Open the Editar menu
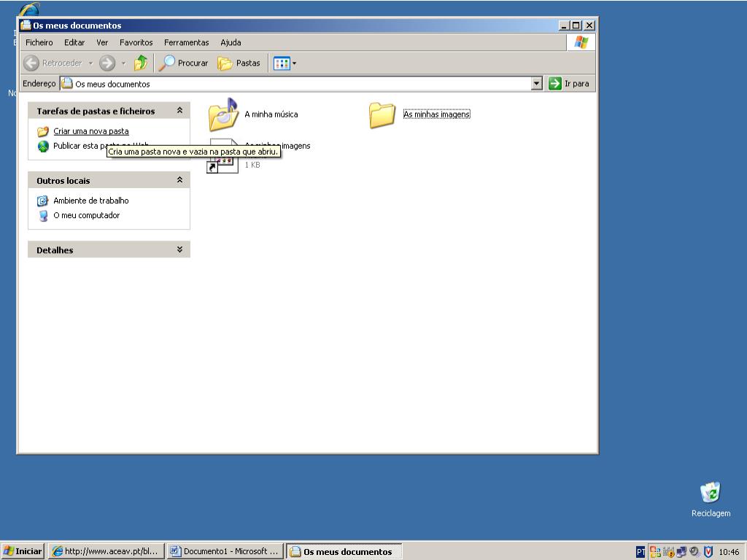The height and width of the screenshot is (560, 747). [74, 42]
